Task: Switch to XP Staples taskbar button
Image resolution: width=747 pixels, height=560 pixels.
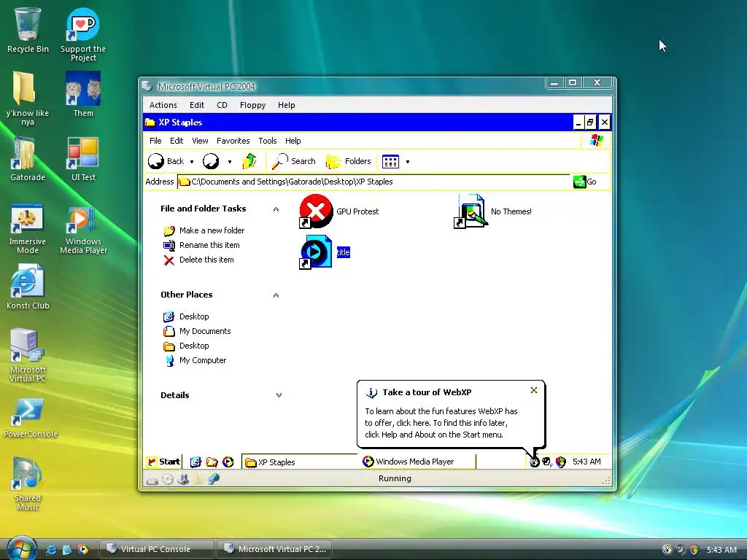Action: click(298, 462)
